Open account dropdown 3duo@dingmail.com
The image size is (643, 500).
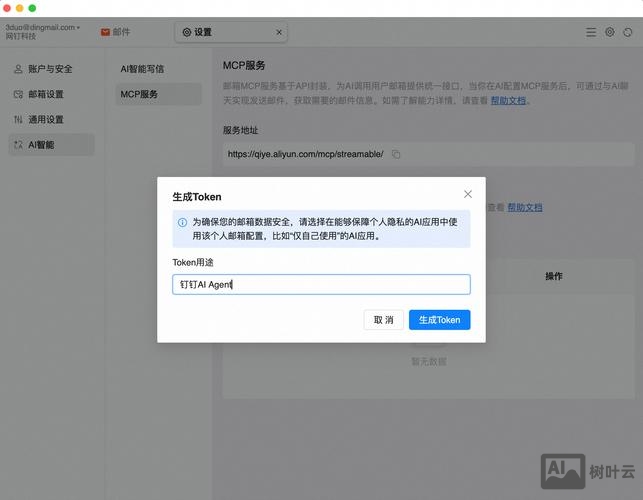pos(43,27)
